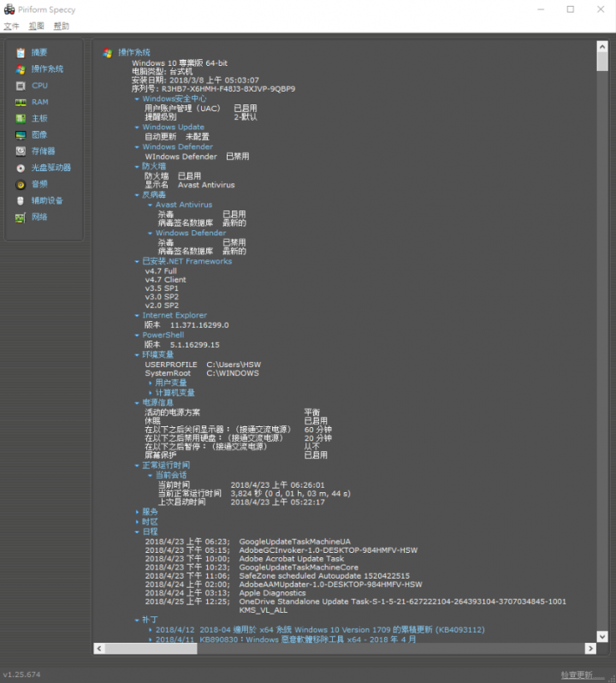616x683 pixels.
Task: Select the 'v4.7 Full' framework row
Action: 161,271
